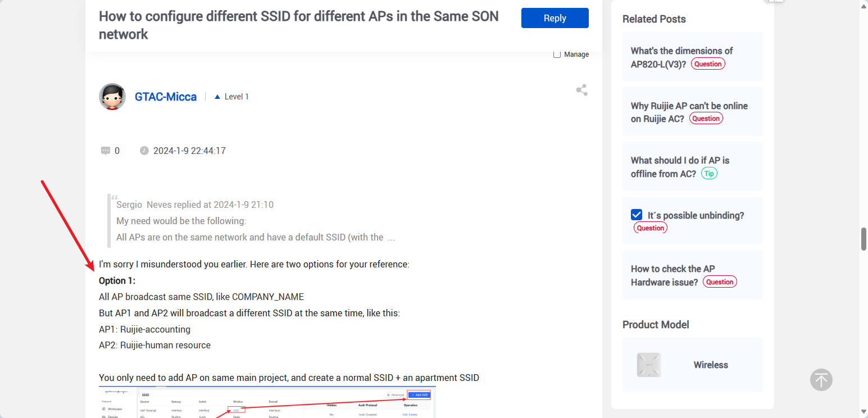Select the post timestamp 2024-1-9 22:44:17

tap(189, 151)
